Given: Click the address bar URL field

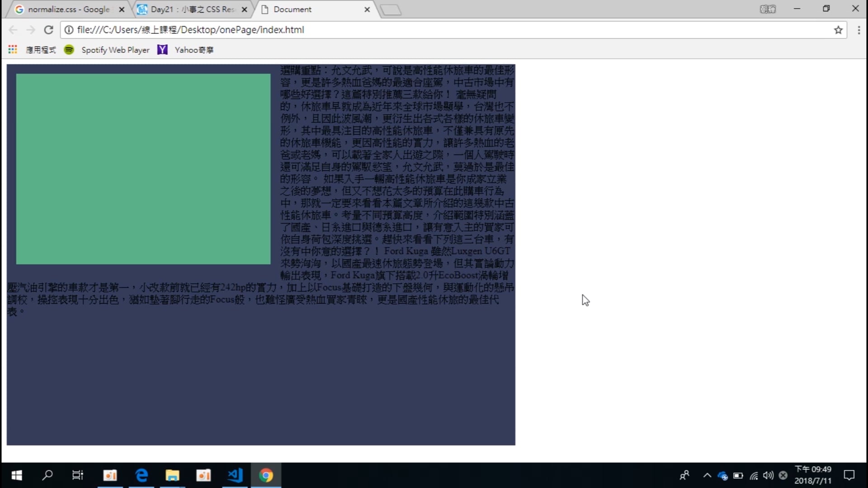Looking at the screenshot, I should (407, 30).
